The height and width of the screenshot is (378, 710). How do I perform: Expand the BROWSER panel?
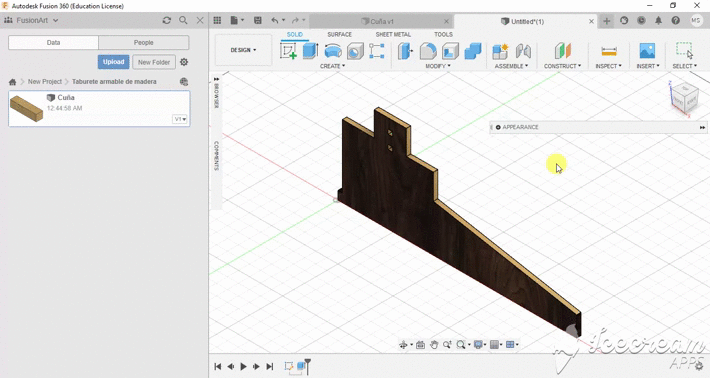[216, 80]
